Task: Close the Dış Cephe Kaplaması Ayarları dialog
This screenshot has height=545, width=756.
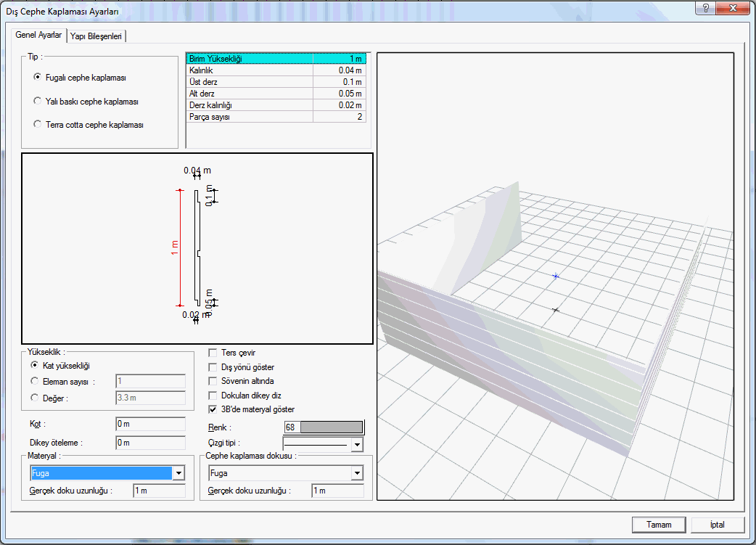Action: pyautogui.click(x=732, y=8)
